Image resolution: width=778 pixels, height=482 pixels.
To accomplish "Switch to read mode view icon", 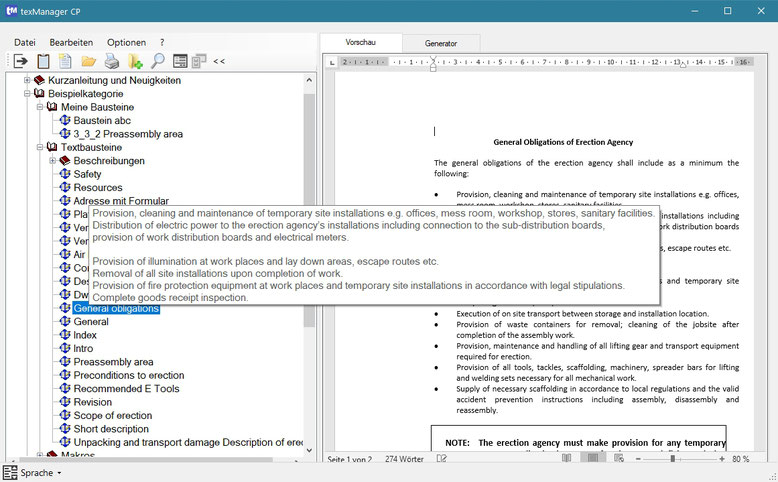I will point(566,458).
